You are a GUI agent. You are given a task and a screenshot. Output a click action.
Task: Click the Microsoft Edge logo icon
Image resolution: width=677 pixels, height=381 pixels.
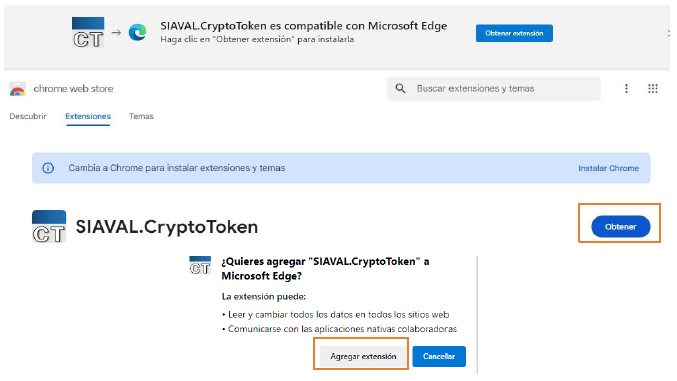pos(137,32)
